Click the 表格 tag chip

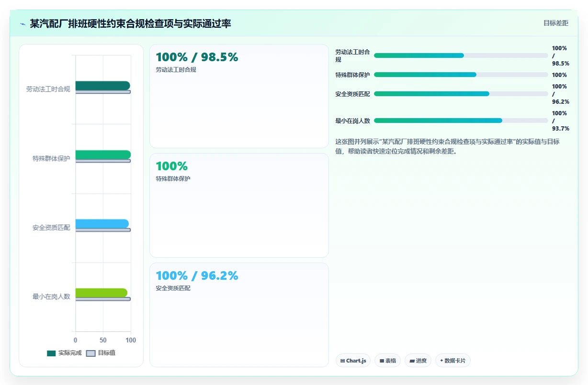coord(387,361)
